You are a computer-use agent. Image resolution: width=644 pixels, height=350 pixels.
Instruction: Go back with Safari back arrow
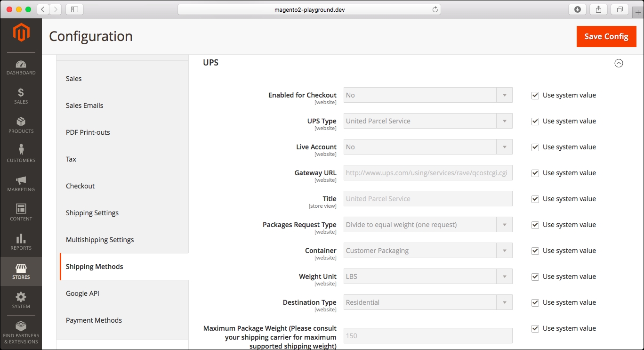(42, 9)
